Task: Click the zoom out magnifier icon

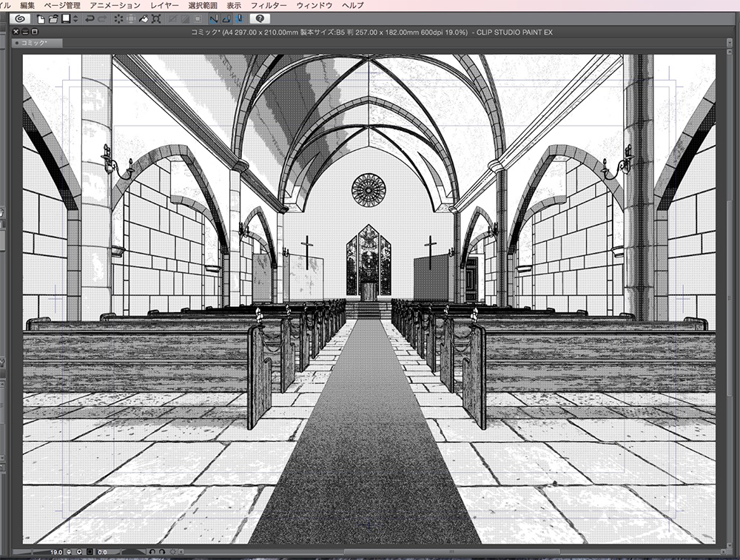Action: tap(70, 552)
